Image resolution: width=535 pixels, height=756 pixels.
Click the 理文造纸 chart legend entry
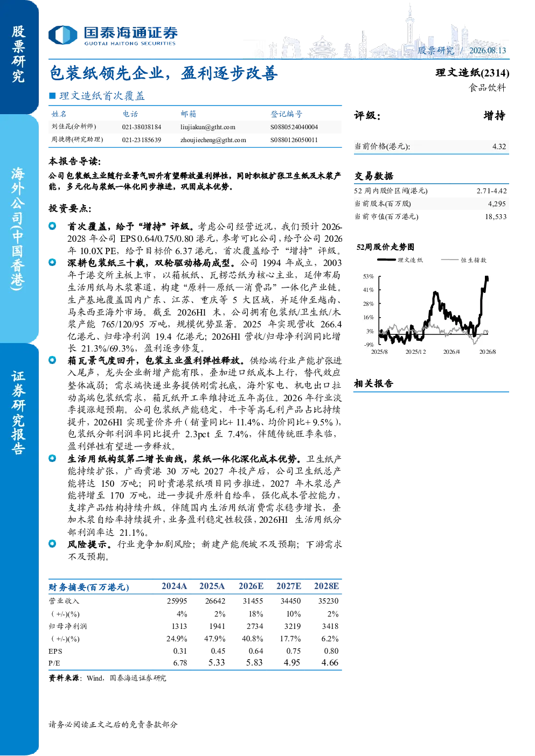pyautogui.click(x=400, y=260)
